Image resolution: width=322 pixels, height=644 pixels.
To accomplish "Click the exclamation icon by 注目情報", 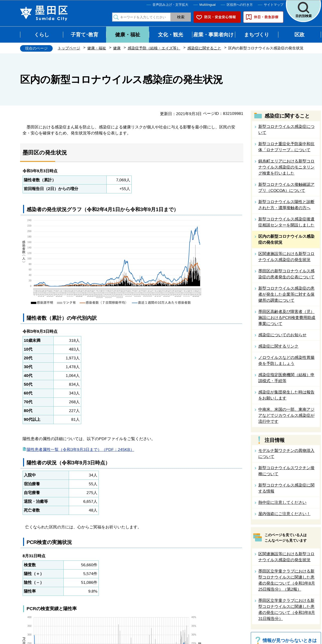I will tap(259, 440).
